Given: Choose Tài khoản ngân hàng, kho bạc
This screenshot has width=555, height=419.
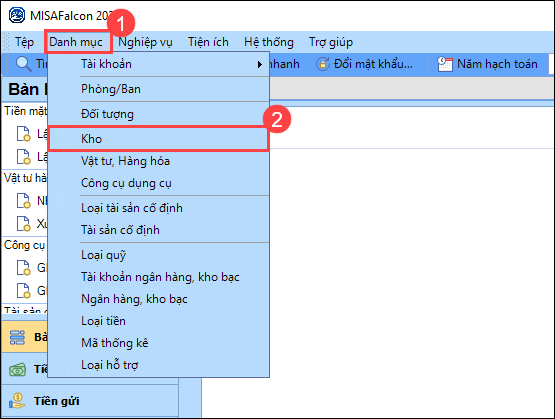Looking at the screenshot, I should [x=158, y=277].
